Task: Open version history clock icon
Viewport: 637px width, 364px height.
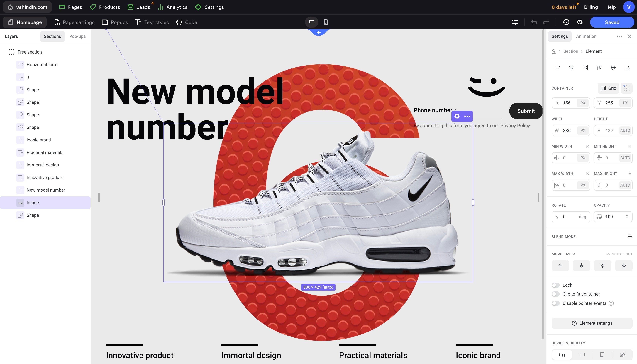Action: point(566,22)
